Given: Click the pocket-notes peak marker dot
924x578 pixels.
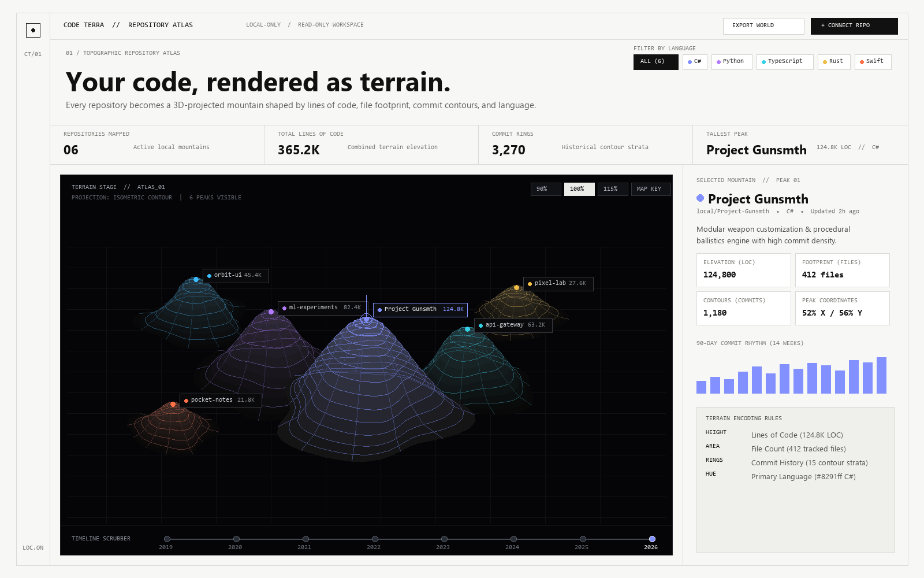Looking at the screenshot, I should [x=173, y=405].
